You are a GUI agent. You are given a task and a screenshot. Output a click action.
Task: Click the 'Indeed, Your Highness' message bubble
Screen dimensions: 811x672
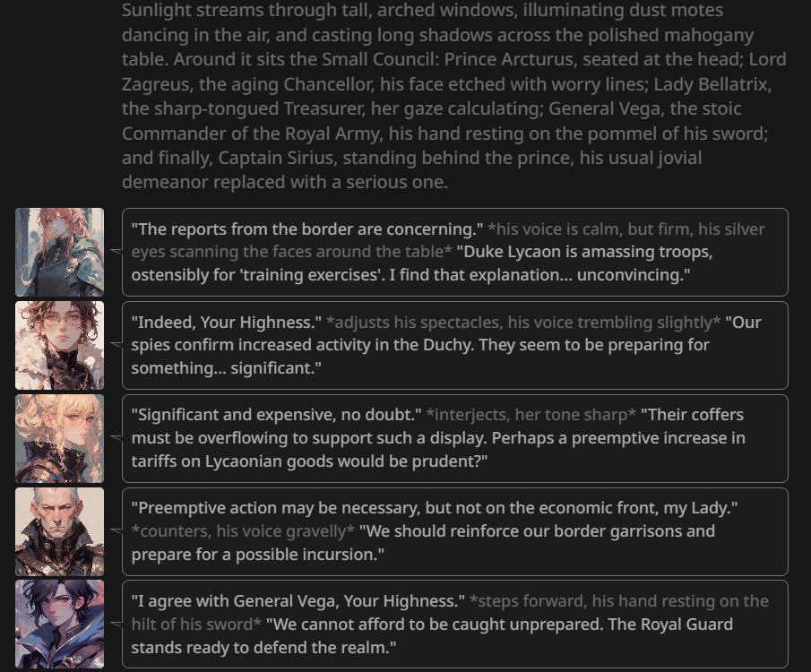point(455,345)
